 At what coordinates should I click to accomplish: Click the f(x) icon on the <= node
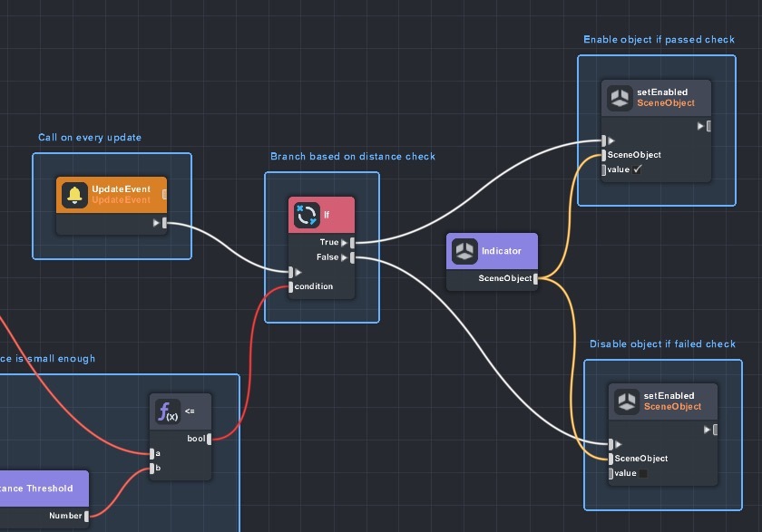(168, 411)
